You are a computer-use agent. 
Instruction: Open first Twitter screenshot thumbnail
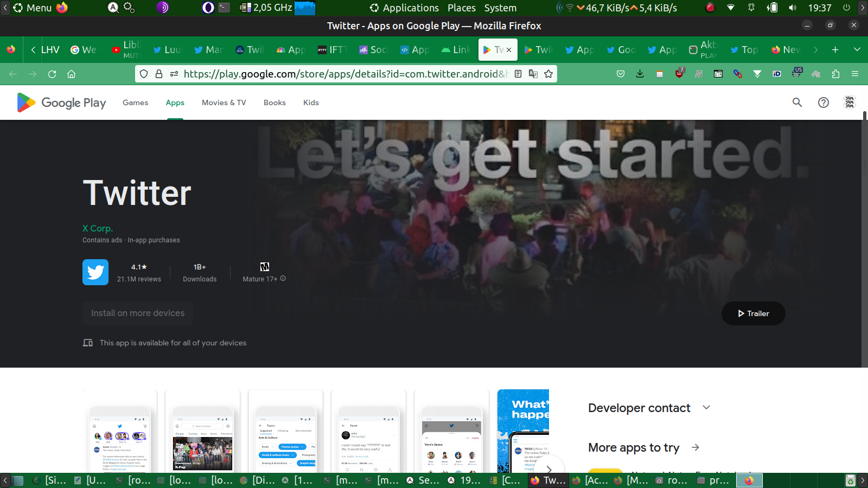click(120, 431)
